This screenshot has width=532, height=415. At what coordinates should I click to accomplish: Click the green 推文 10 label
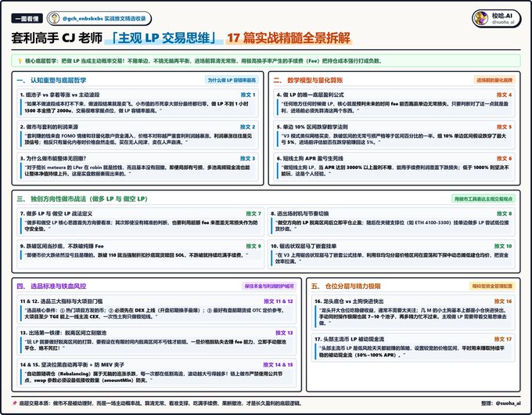tap(503, 246)
